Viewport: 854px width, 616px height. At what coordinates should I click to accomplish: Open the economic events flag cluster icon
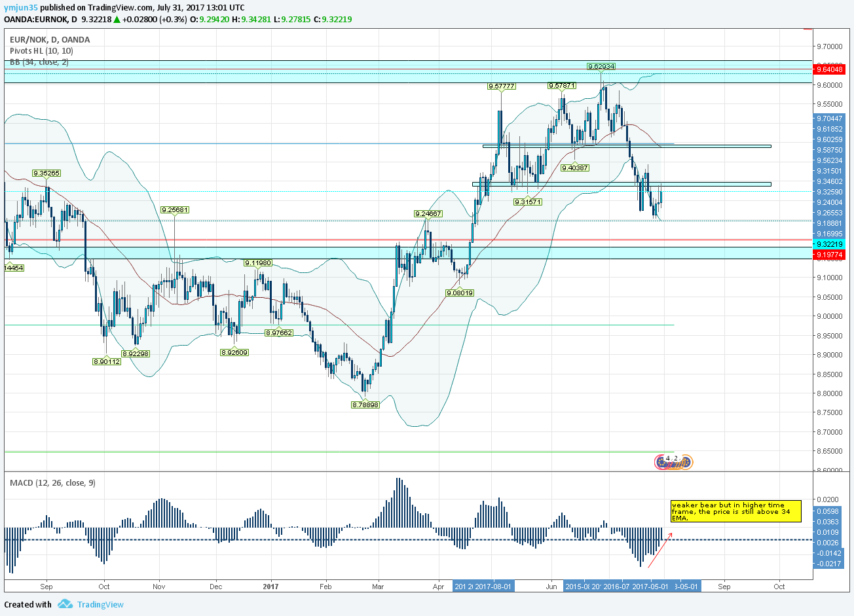pos(674,462)
